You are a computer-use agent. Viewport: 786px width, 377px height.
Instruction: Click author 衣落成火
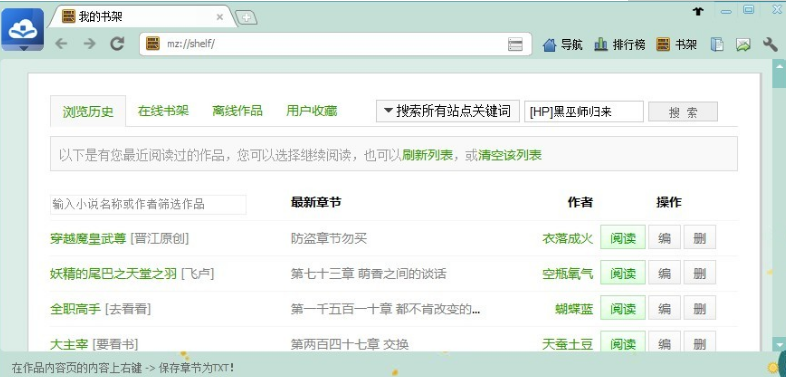pyautogui.click(x=567, y=239)
